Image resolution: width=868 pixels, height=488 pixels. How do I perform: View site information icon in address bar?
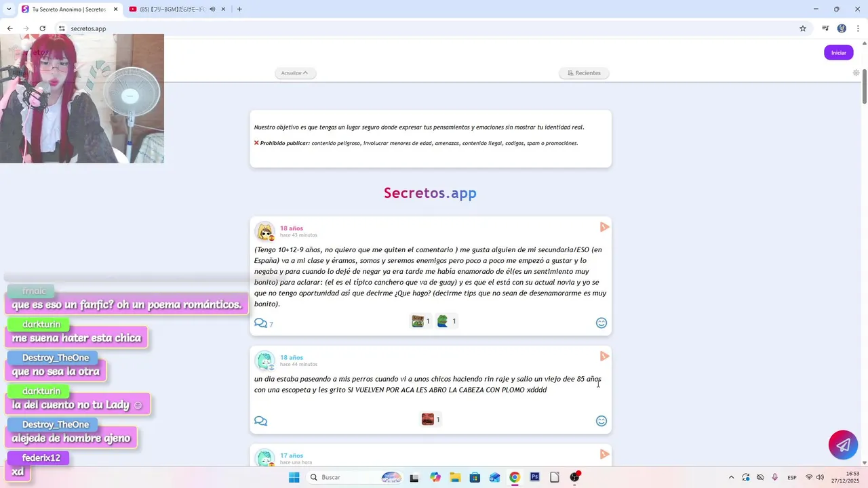62,28
